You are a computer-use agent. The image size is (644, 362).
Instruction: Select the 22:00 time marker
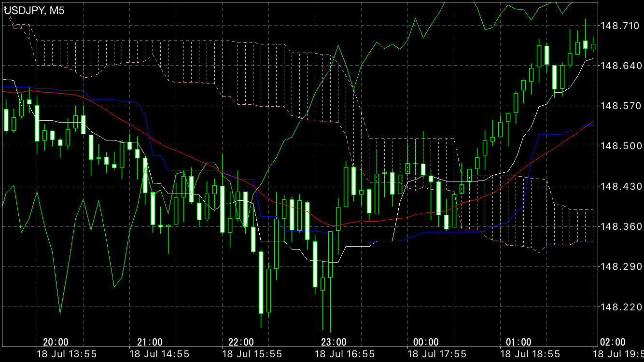(x=241, y=342)
